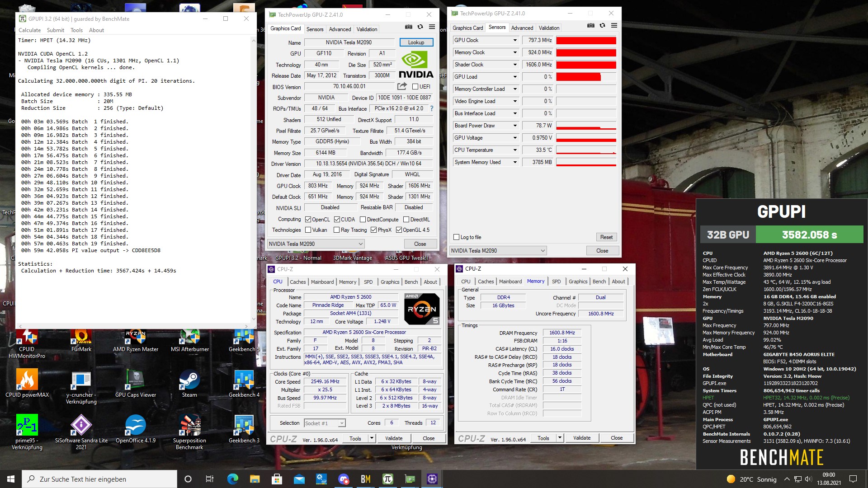868x488 pixels.
Task: Click Close button in GPU-Z Graphics Card window
Action: 420,244
